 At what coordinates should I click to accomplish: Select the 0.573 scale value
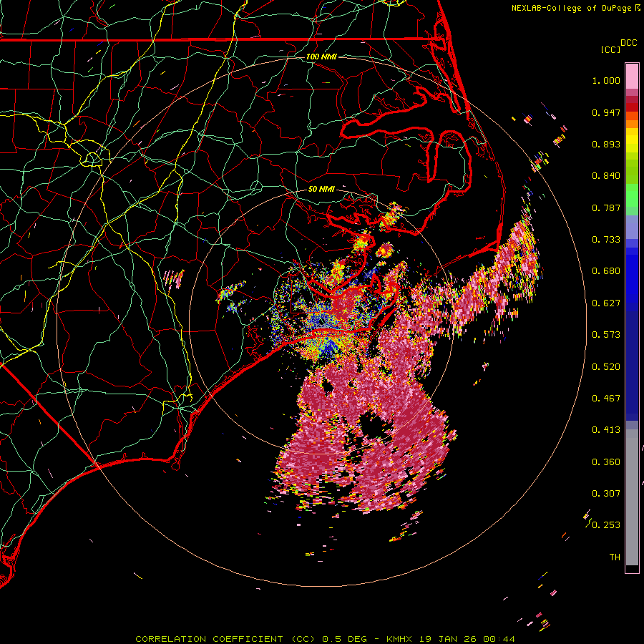[606, 335]
